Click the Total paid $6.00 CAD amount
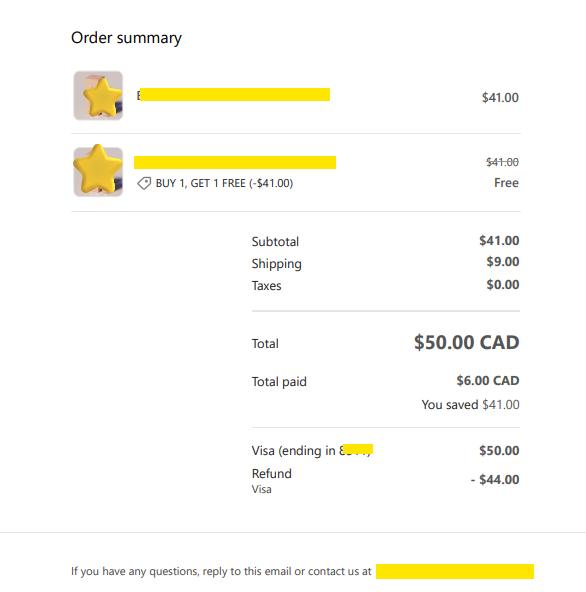 pyautogui.click(x=488, y=381)
